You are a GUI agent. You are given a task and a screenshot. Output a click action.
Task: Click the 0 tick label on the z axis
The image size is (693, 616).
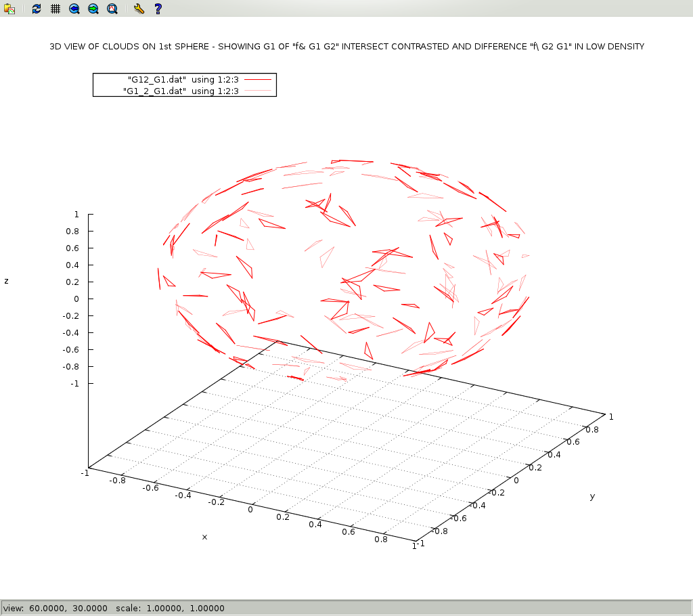pos(76,299)
